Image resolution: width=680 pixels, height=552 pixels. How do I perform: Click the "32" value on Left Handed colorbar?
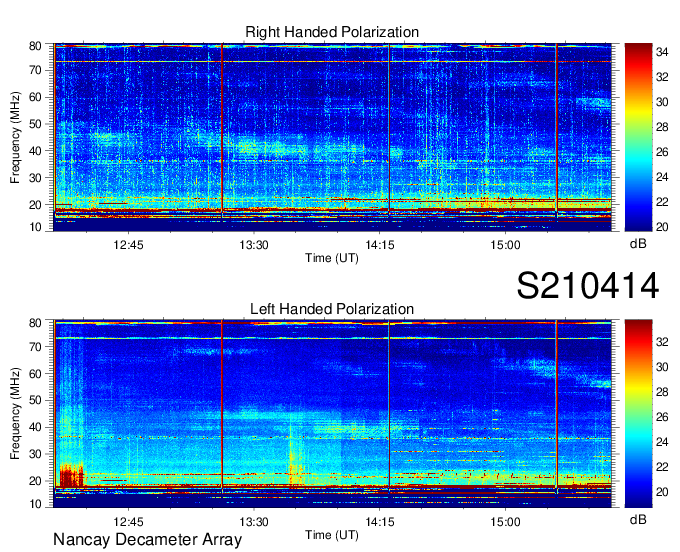662,342
